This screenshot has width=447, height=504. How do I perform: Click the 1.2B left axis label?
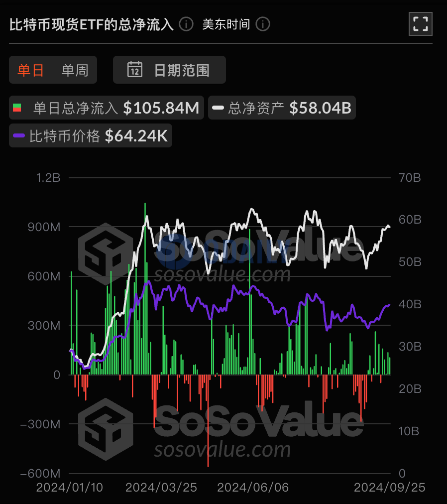coord(48,177)
